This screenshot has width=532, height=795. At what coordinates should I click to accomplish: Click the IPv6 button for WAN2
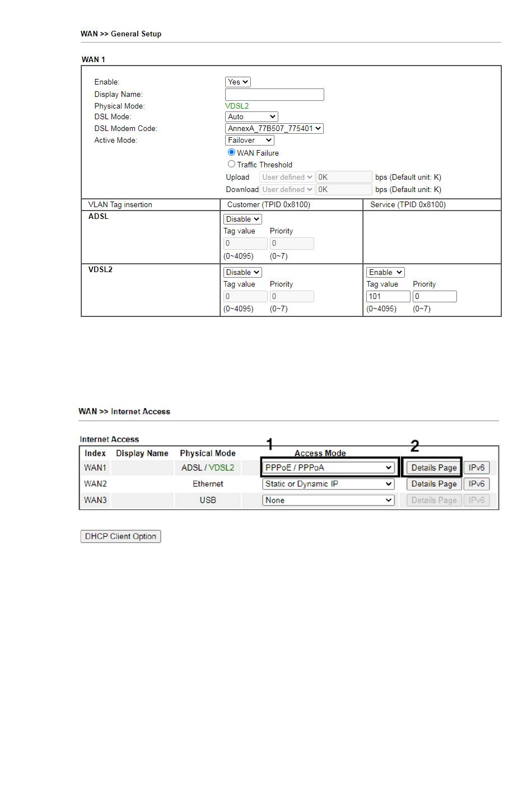coord(477,484)
